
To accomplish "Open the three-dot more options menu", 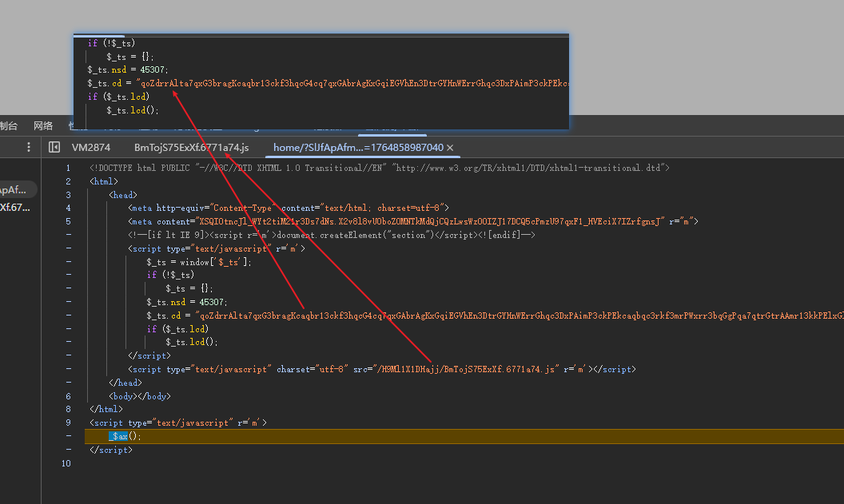I will click(29, 148).
